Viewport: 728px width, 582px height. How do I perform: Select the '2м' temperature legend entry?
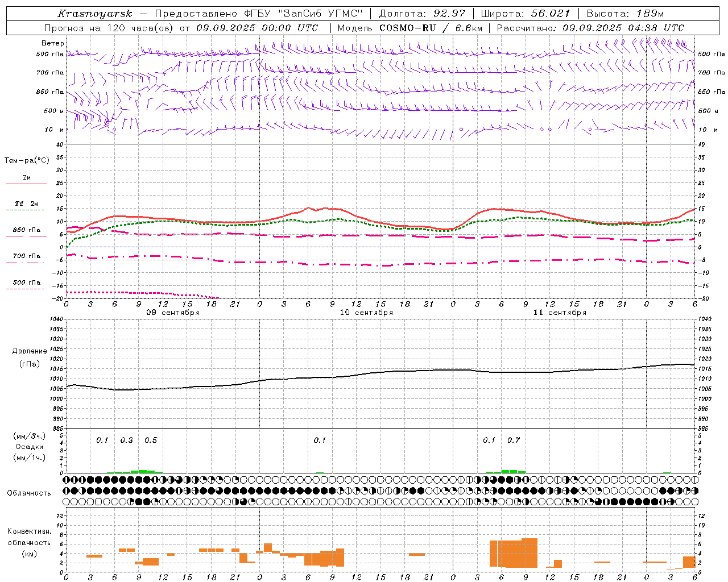coord(27,178)
